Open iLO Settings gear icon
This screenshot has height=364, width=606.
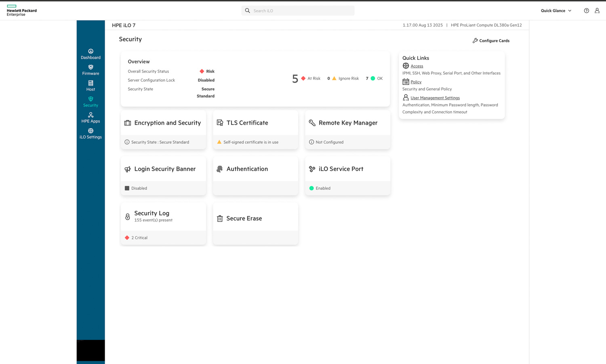(90, 131)
